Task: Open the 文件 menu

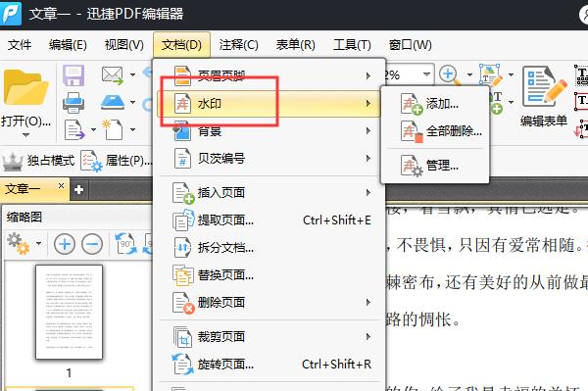Action: [x=20, y=45]
